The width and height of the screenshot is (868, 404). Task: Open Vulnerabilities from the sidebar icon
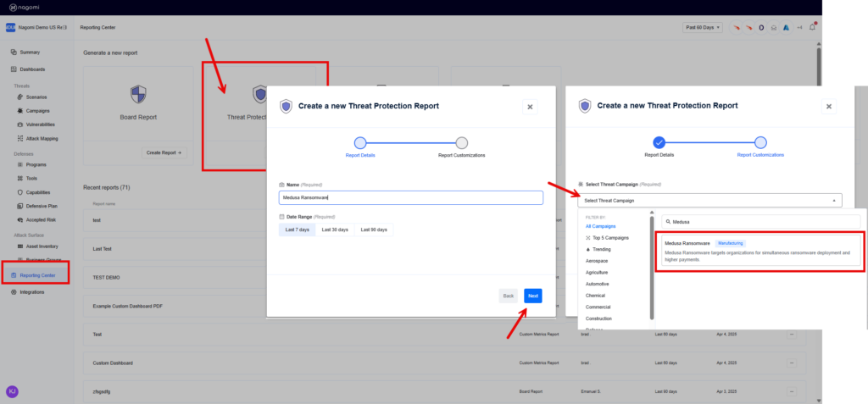(20, 125)
